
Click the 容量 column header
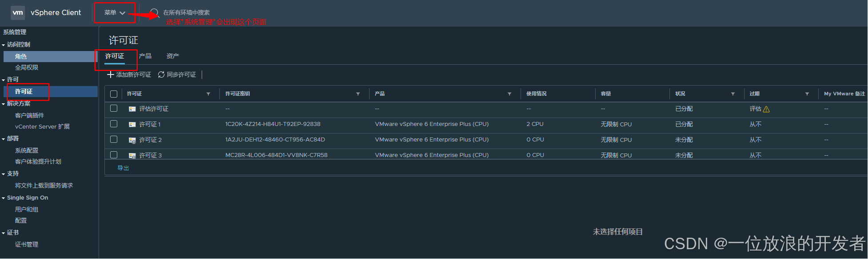606,94
